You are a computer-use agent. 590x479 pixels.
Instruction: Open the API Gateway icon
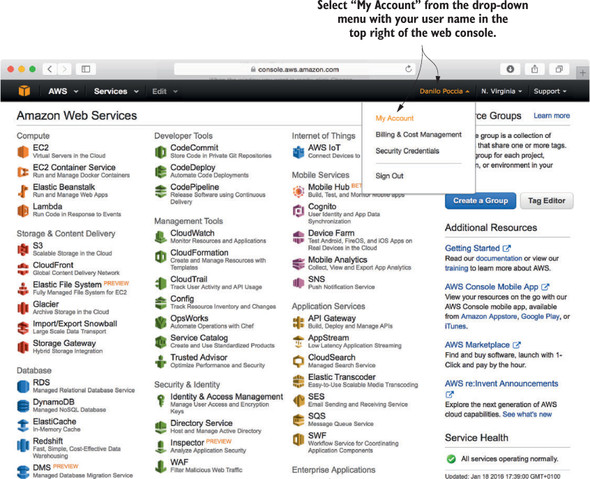click(x=298, y=322)
